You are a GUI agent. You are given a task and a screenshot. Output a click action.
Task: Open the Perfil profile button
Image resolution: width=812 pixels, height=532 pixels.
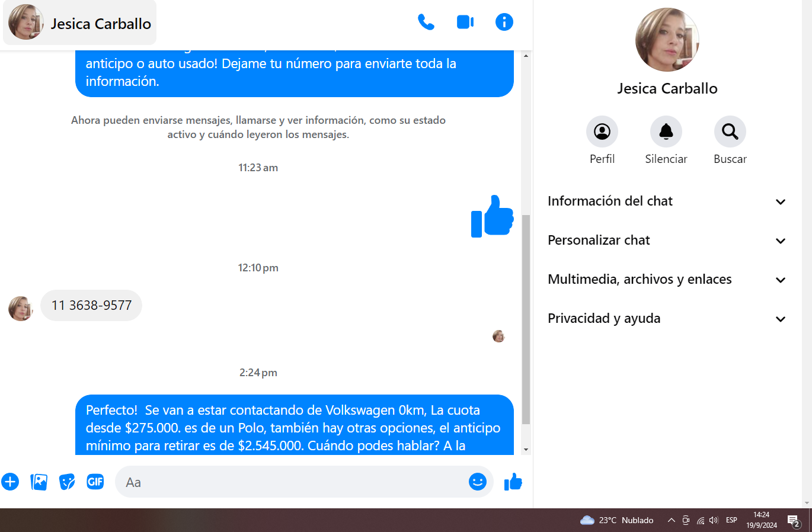pyautogui.click(x=602, y=132)
